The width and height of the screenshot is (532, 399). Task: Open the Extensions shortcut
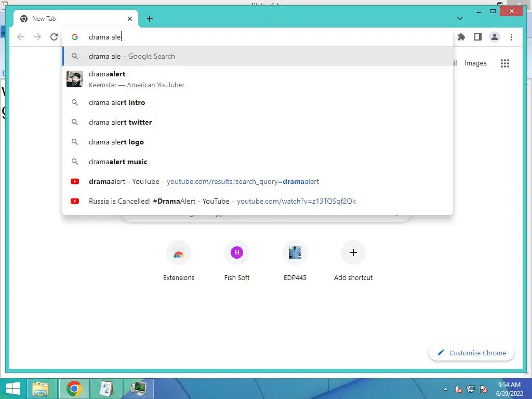coord(179,261)
